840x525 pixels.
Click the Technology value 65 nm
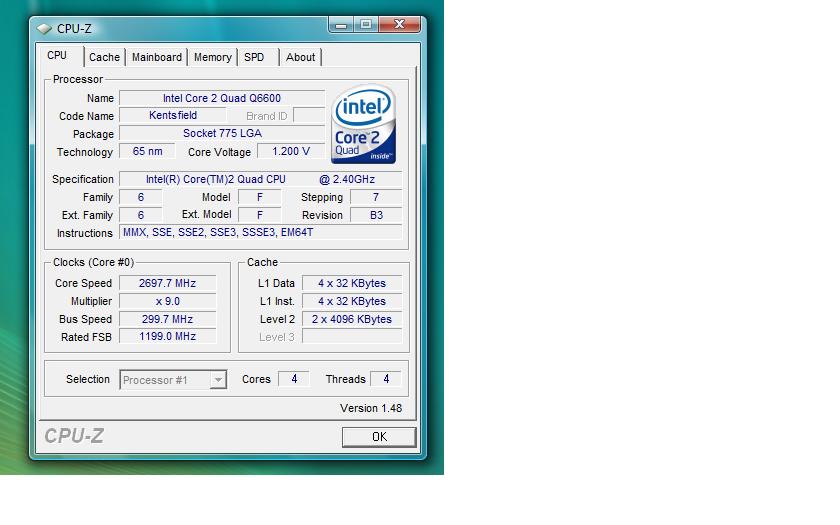pyautogui.click(x=147, y=152)
